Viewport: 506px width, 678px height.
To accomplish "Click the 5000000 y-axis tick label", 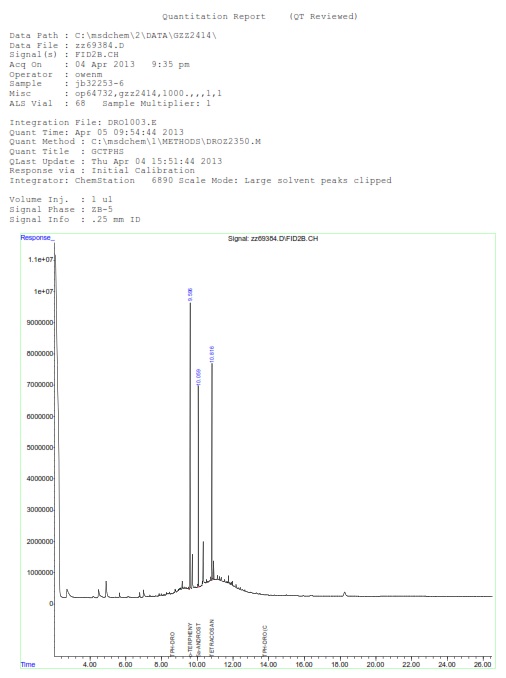I will pyautogui.click(x=40, y=448).
